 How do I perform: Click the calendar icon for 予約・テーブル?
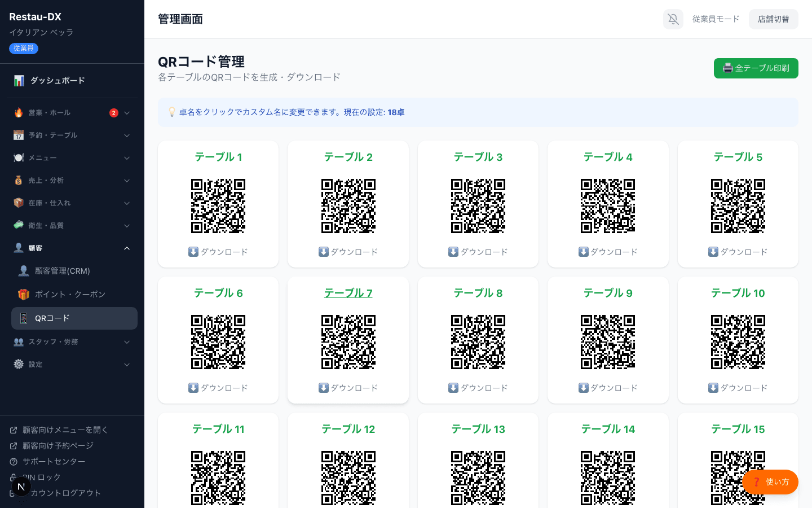[19, 135]
